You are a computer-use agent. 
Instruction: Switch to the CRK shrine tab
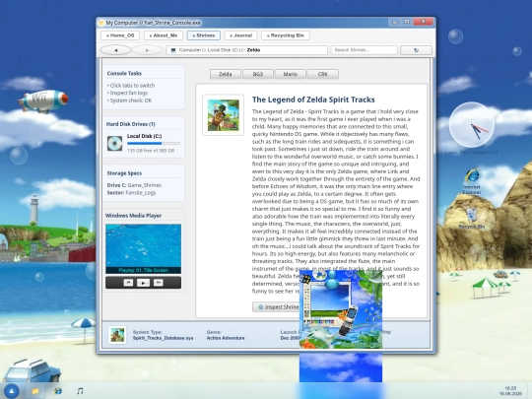(x=323, y=74)
